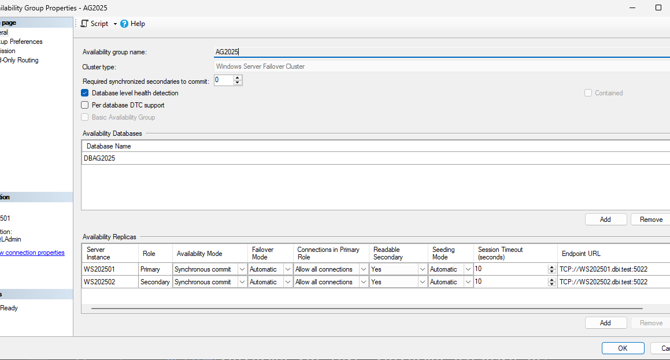Click Add under Availability Databases
The width and height of the screenshot is (670, 360).
[605, 220]
